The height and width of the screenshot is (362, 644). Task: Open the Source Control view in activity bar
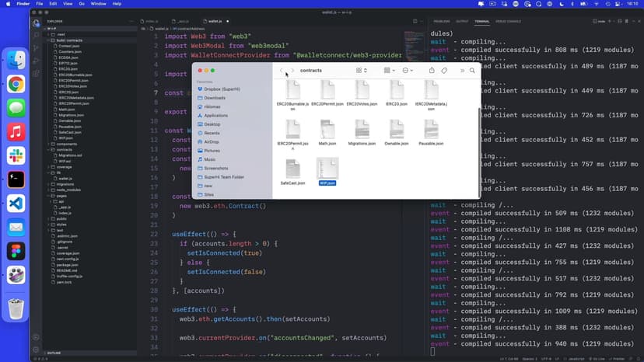[x=36, y=48]
